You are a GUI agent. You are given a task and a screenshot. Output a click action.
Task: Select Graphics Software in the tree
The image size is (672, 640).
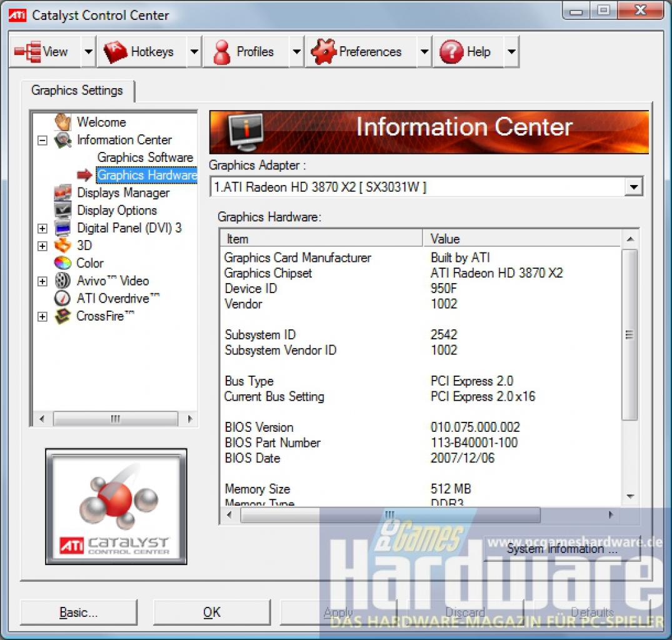coord(145,157)
